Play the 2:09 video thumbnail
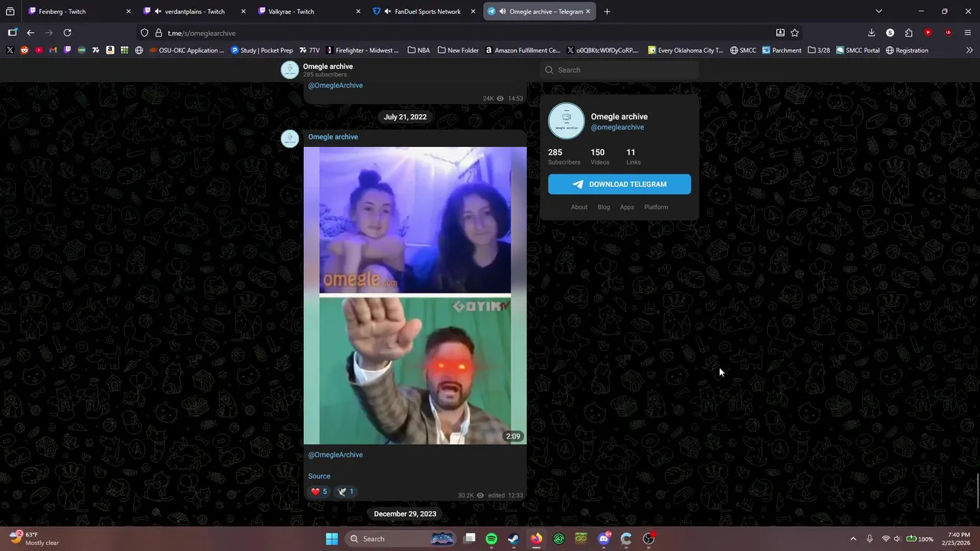 (x=415, y=295)
